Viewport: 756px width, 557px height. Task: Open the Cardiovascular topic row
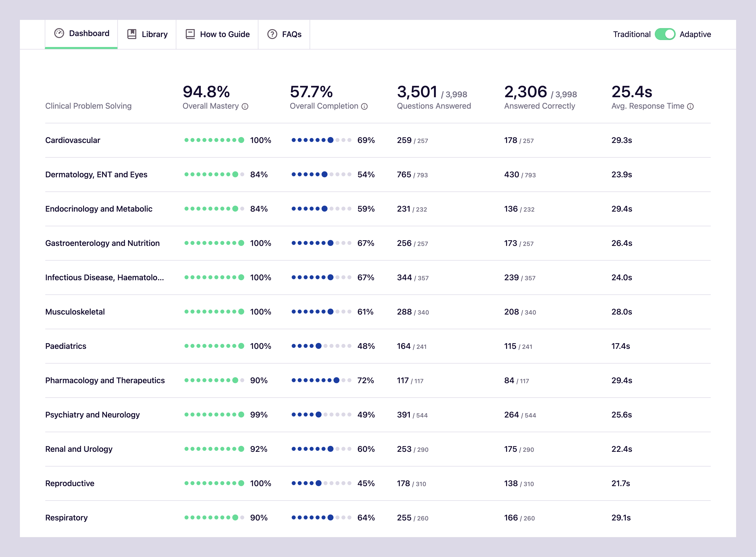tap(73, 140)
